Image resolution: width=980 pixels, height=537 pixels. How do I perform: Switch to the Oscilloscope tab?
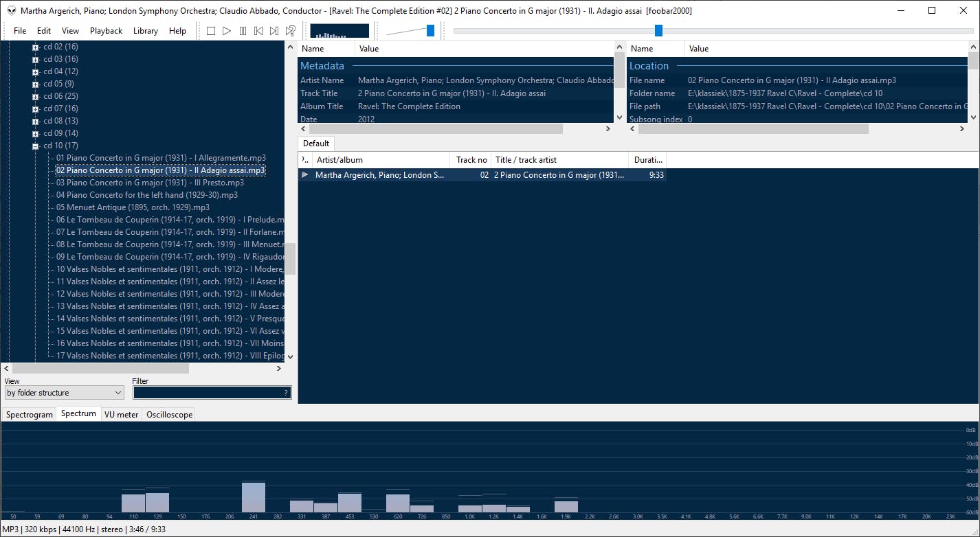[x=169, y=415]
